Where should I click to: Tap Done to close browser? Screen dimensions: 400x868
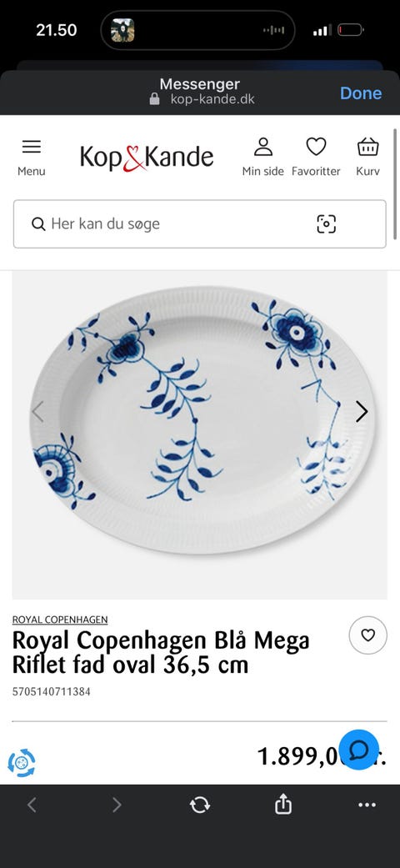[x=361, y=93]
